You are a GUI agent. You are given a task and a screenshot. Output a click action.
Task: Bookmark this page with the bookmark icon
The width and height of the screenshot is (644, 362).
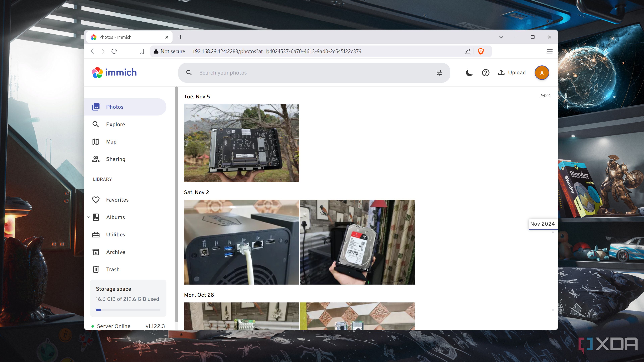[142, 51]
